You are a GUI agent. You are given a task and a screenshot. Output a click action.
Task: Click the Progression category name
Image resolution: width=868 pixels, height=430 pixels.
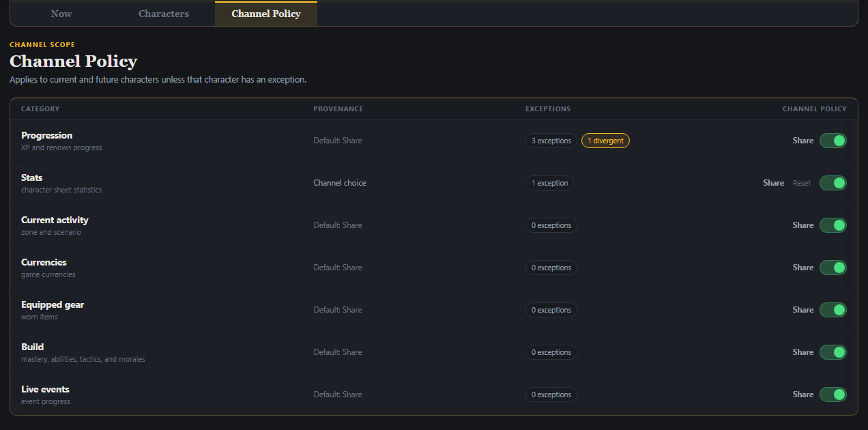pos(46,135)
